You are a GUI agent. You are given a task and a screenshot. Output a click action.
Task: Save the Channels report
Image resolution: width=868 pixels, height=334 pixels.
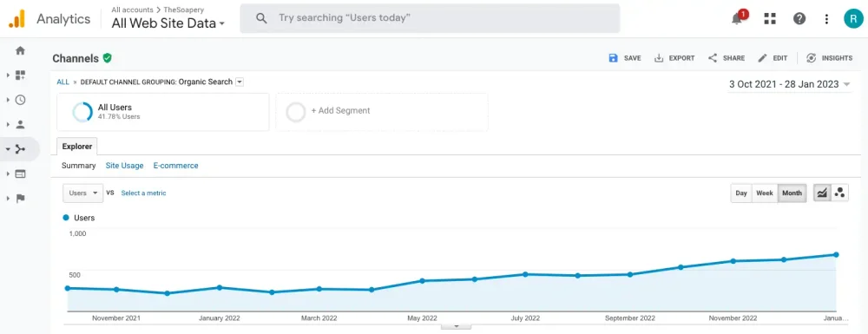[625, 58]
